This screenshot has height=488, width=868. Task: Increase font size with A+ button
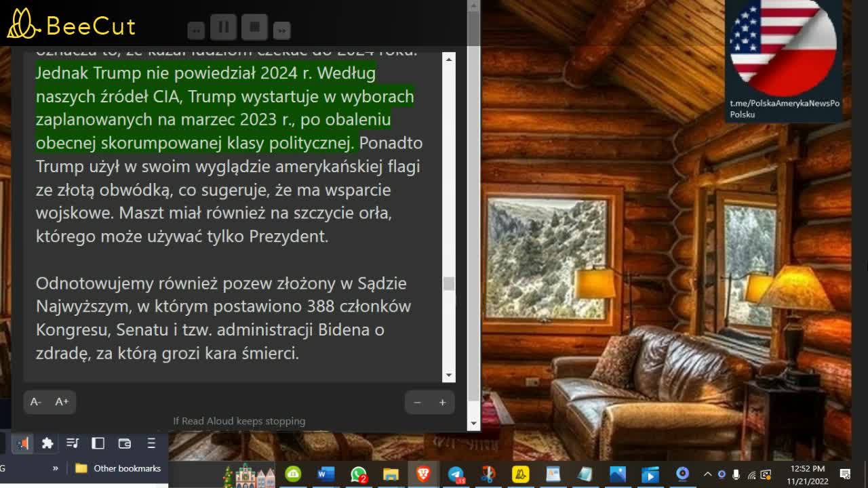[62, 402]
